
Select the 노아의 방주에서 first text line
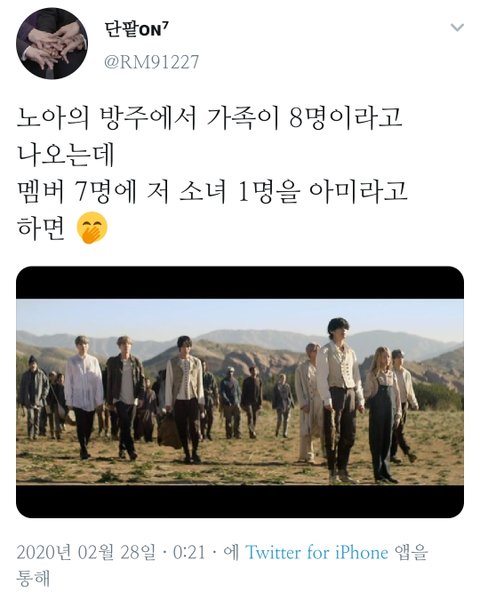point(209,118)
